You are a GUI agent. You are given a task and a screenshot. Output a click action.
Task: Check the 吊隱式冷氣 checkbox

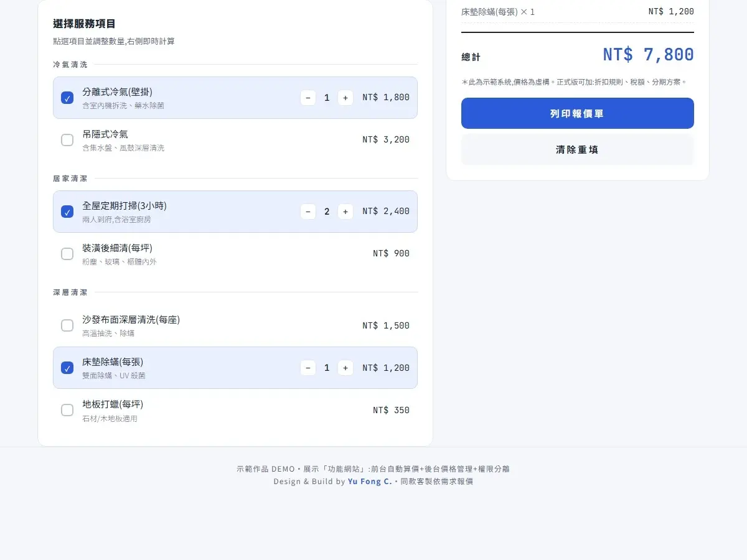click(x=67, y=140)
